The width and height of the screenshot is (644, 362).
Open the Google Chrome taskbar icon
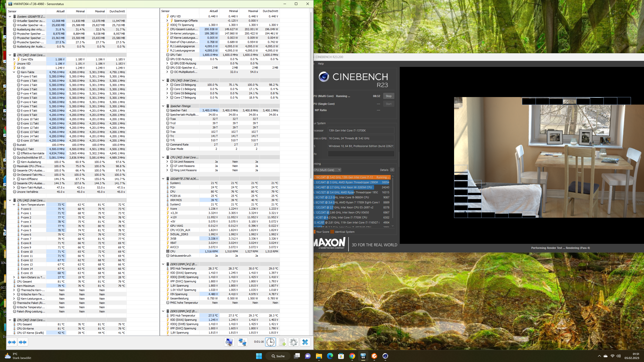pyautogui.click(x=352, y=356)
